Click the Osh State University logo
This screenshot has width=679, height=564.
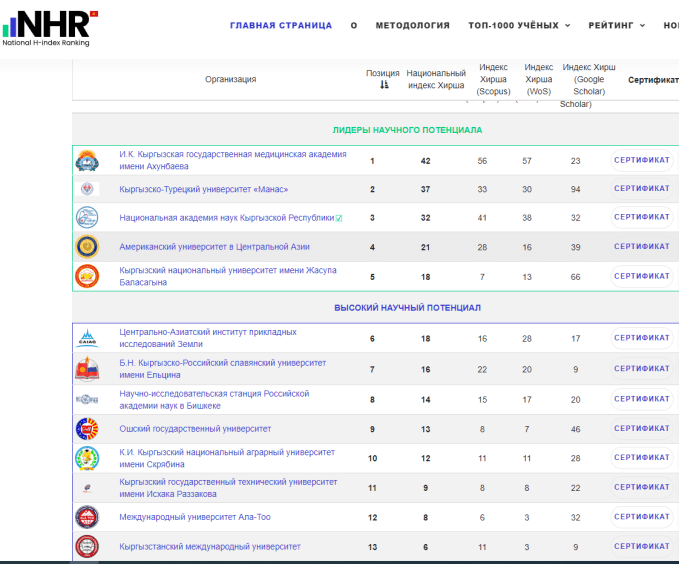pyautogui.click(x=88, y=429)
